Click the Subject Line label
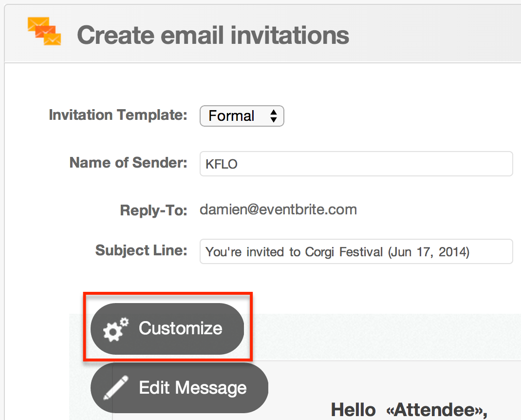The width and height of the screenshot is (521, 420). click(141, 250)
